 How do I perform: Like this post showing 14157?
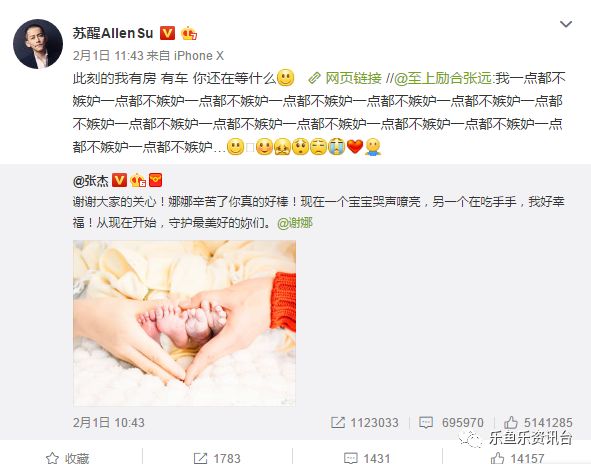tap(518, 458)
